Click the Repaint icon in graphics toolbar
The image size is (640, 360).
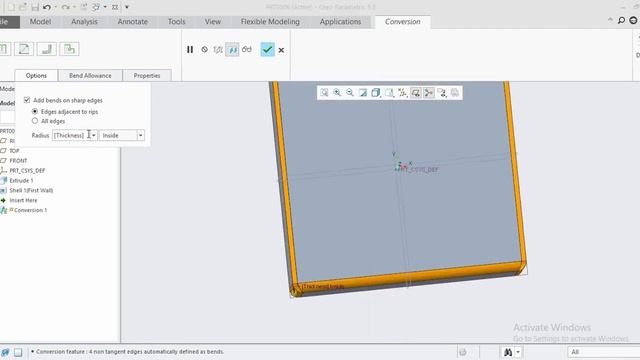click(362, 93)
